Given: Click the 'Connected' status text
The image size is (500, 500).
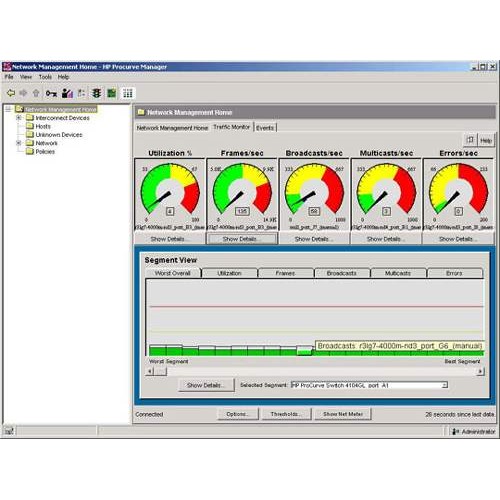Looking at the screenshot, I should (x=149, y=414).
